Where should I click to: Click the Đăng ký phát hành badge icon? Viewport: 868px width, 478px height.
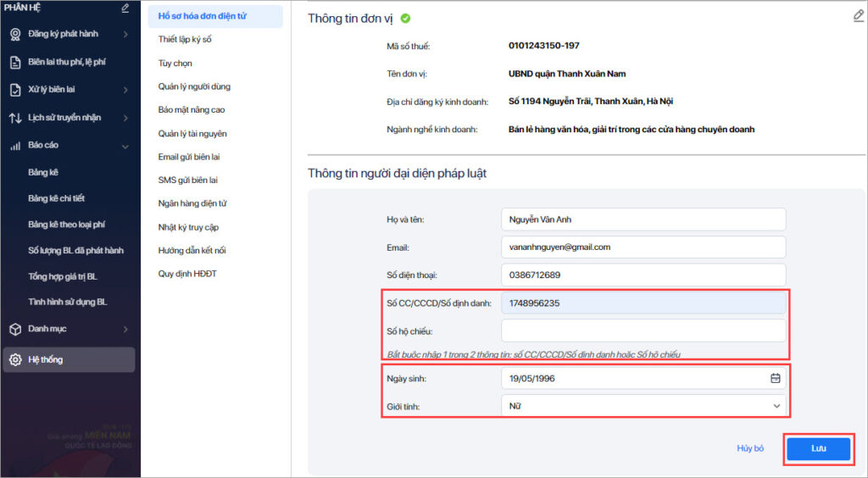tap(15, 34)
